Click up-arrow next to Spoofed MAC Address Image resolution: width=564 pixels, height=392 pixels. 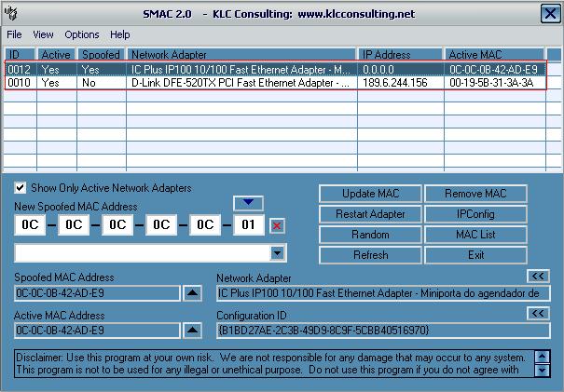click(x=192, y=292)
